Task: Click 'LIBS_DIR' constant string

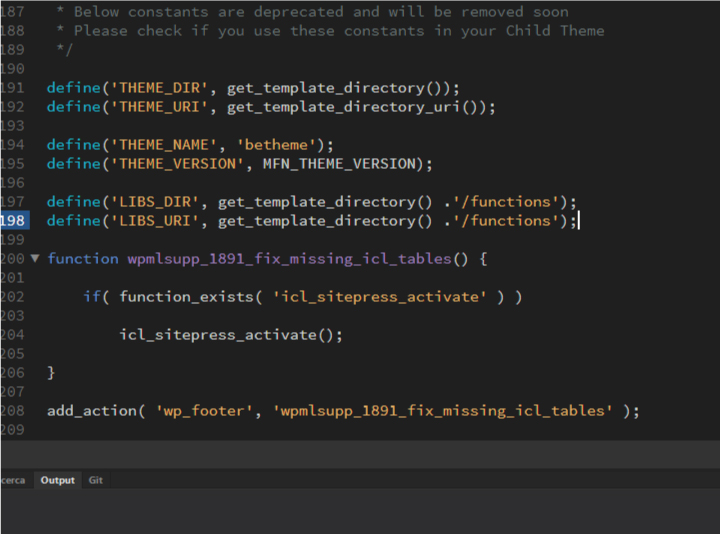Action: coord(155,202)
